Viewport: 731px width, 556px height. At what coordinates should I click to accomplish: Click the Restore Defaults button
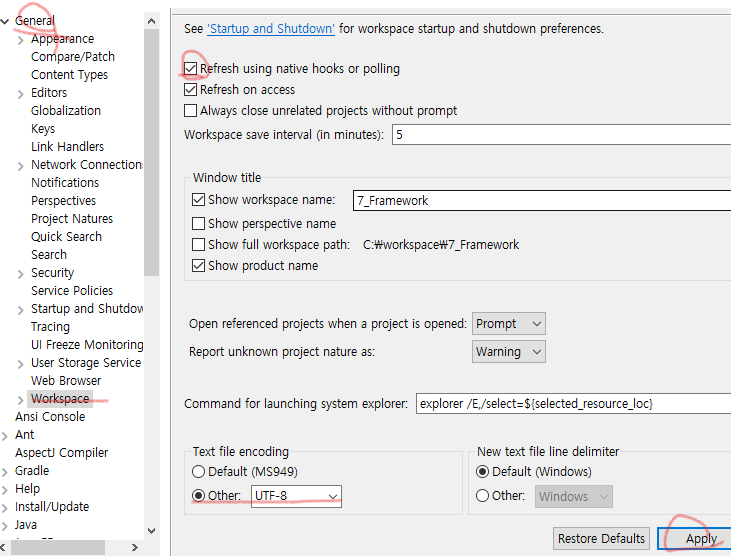coord(601,539)
